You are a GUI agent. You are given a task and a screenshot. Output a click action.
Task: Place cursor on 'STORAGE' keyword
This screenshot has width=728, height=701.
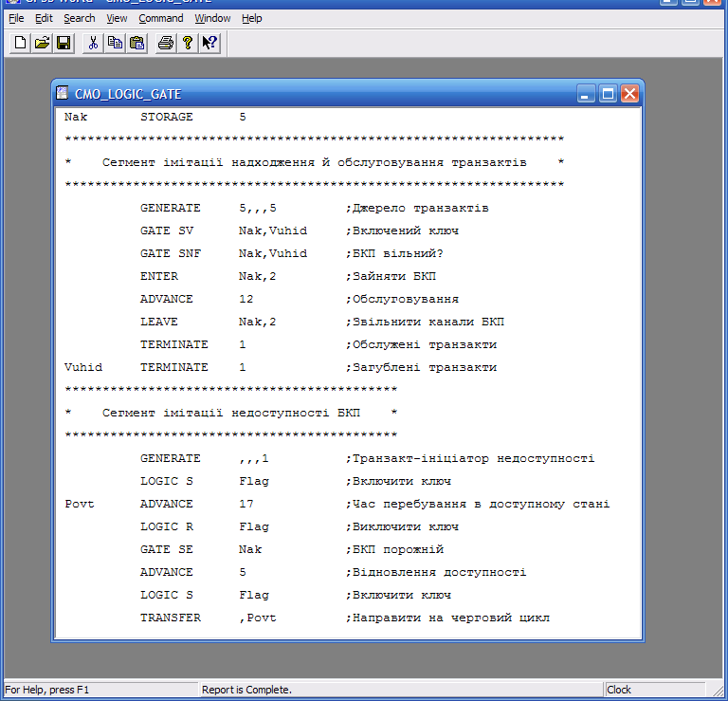[x=166, y=117]
